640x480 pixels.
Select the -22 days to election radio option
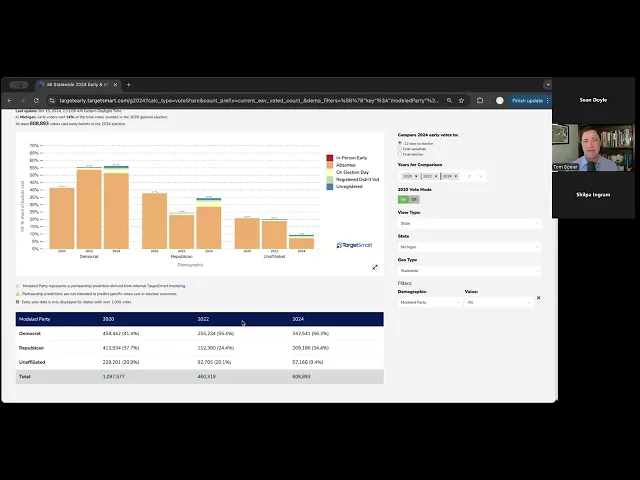(x=400, y=143)
